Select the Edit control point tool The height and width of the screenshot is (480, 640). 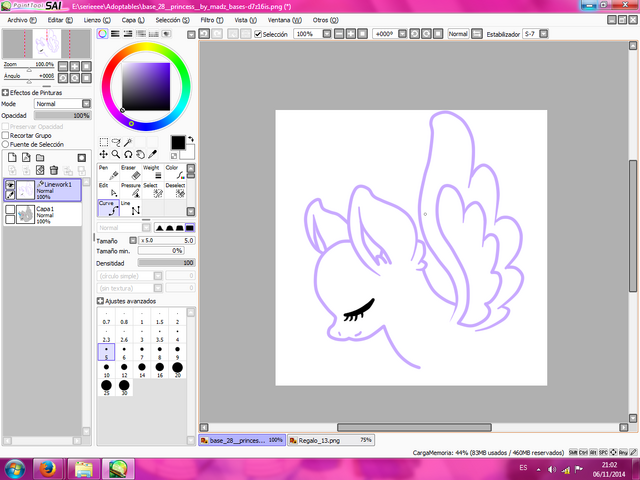109,190
